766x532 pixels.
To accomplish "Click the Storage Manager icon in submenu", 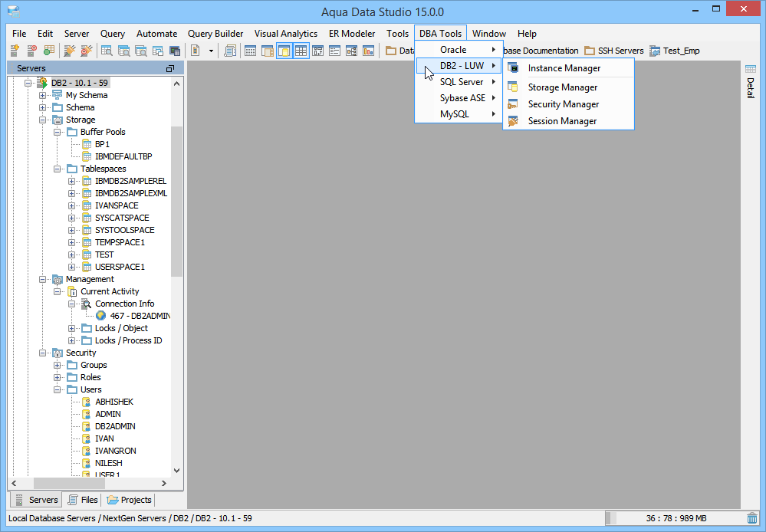I will coord(513,87).
